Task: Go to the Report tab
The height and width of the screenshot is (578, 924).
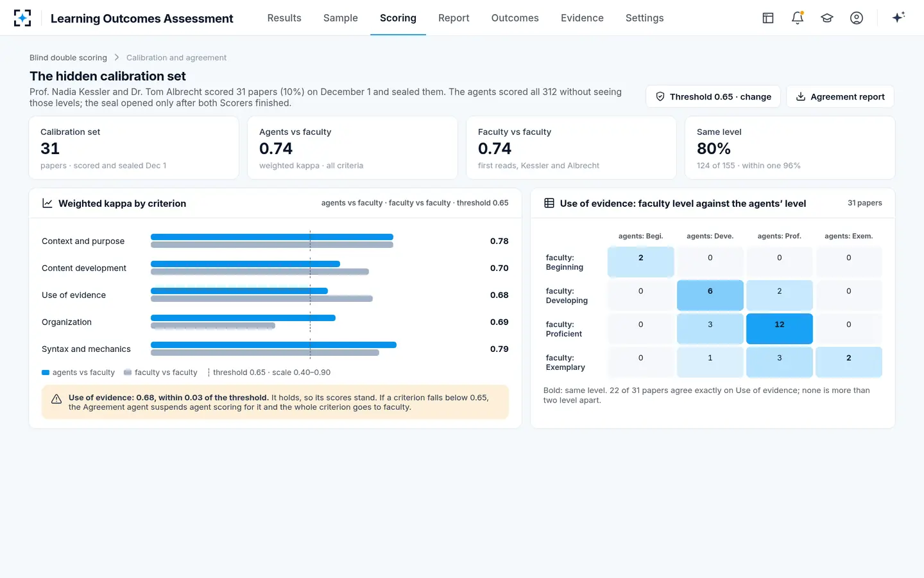Action: (454, 18)
